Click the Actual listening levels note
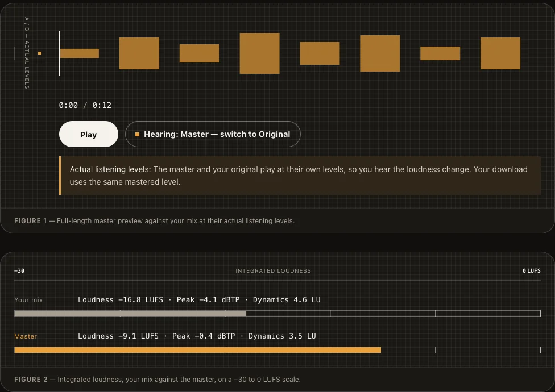Screen dimensions: 555x392 point(300,176)
